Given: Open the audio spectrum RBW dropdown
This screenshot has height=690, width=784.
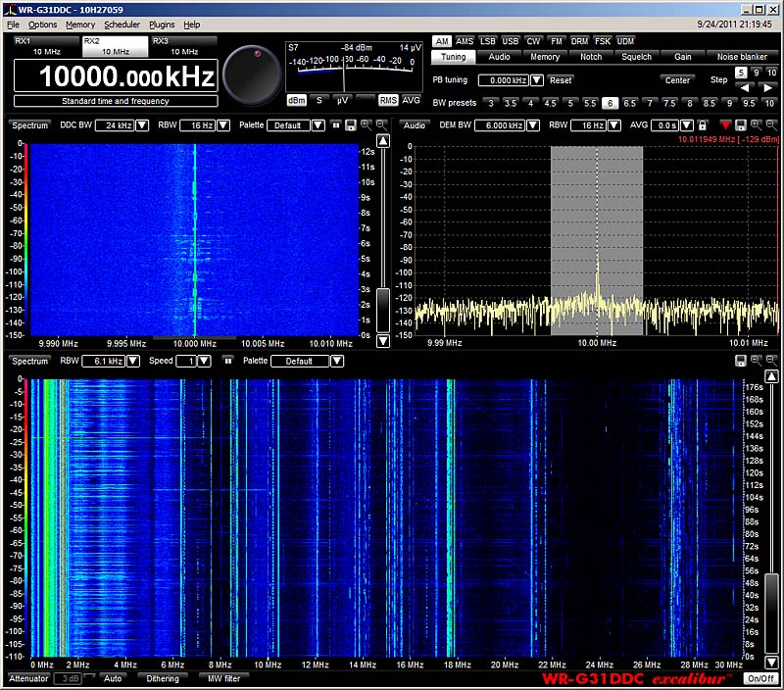Looking at the screenshot, I should click(614, 125).
